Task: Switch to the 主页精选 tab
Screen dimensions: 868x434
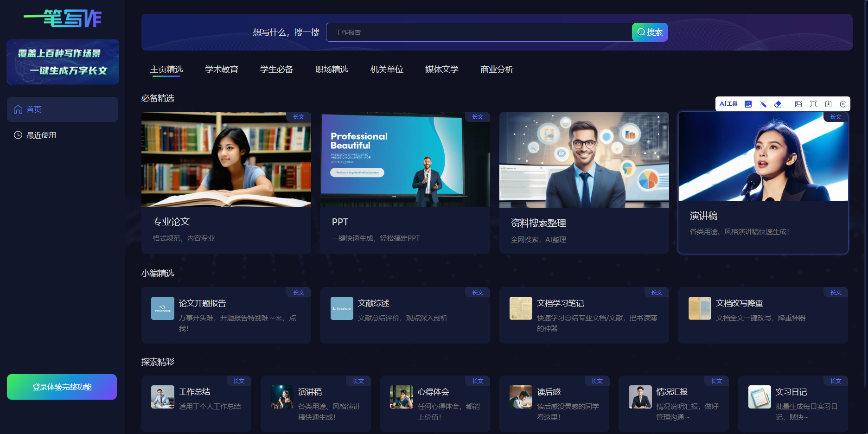Action: (x=166, y=70)
